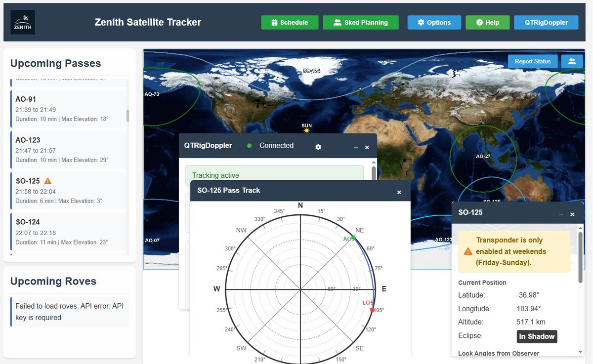This screenshot has height=364, width=593.
Task: Click the green AOS point on polar plot
Action: 353,238
